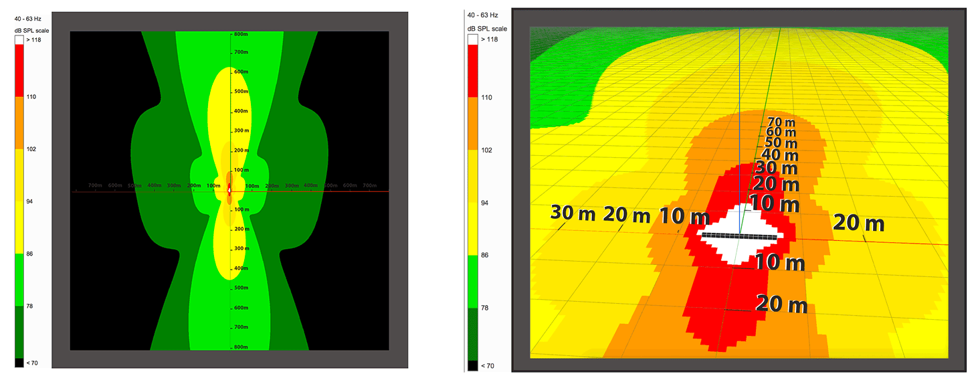Screen dimensions: 980x382
Task: Click the '40 - 63 Hz' label of left panel
Action: click(27, 17)
